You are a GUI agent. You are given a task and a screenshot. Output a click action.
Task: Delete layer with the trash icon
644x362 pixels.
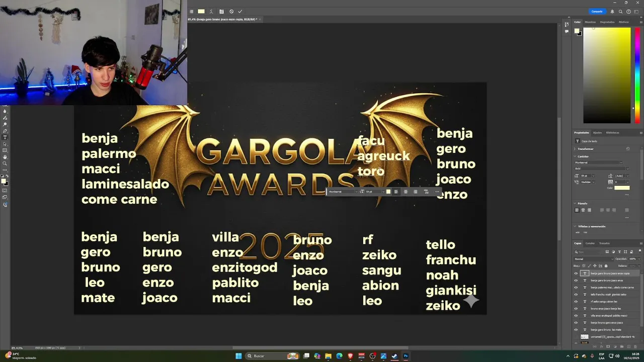635,346
